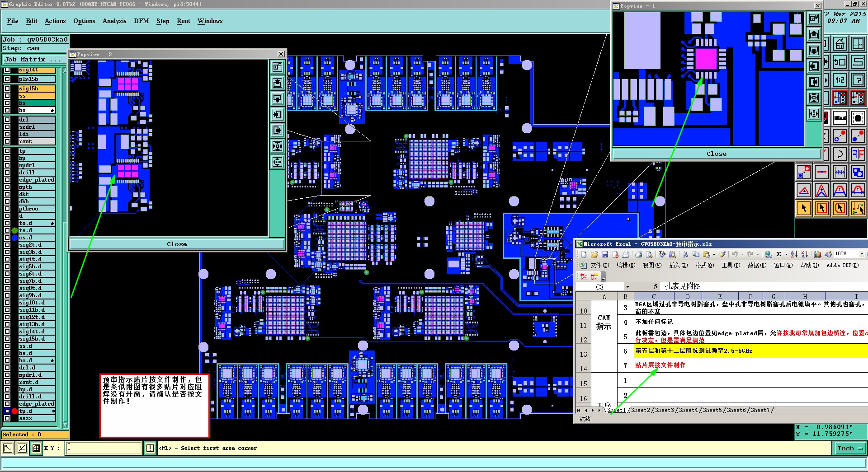This screenshot has width=868, height=472.
Task: Toggle checkbox for layer ss.d
Action: [x=7, y=346]
